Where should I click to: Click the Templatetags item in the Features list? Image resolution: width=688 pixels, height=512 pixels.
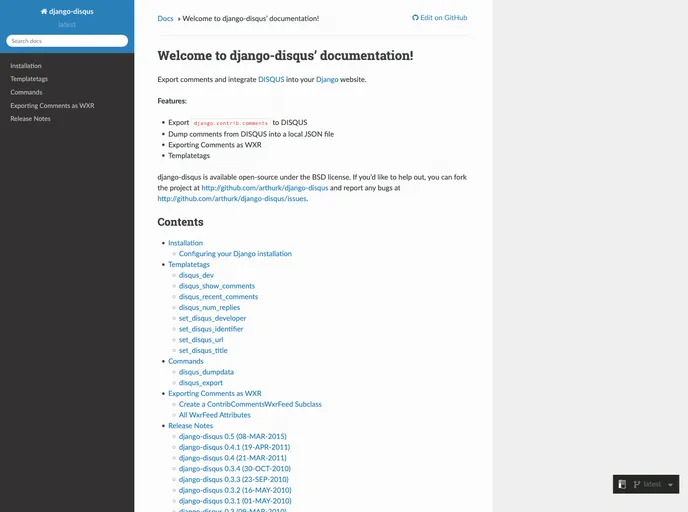189,156
